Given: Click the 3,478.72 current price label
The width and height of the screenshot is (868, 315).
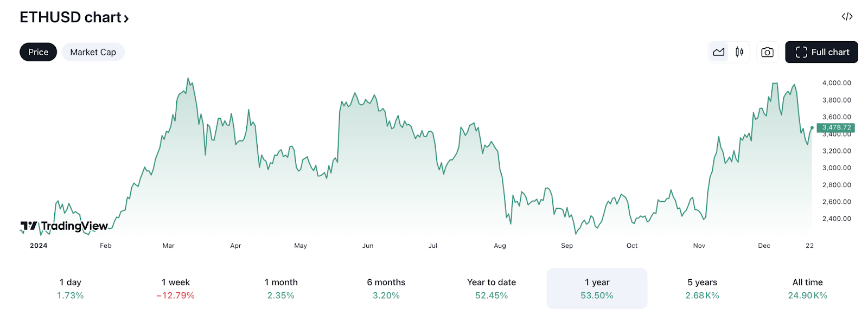Looking at the screenshot, I should pyautogui.click(x=836, y=128).
